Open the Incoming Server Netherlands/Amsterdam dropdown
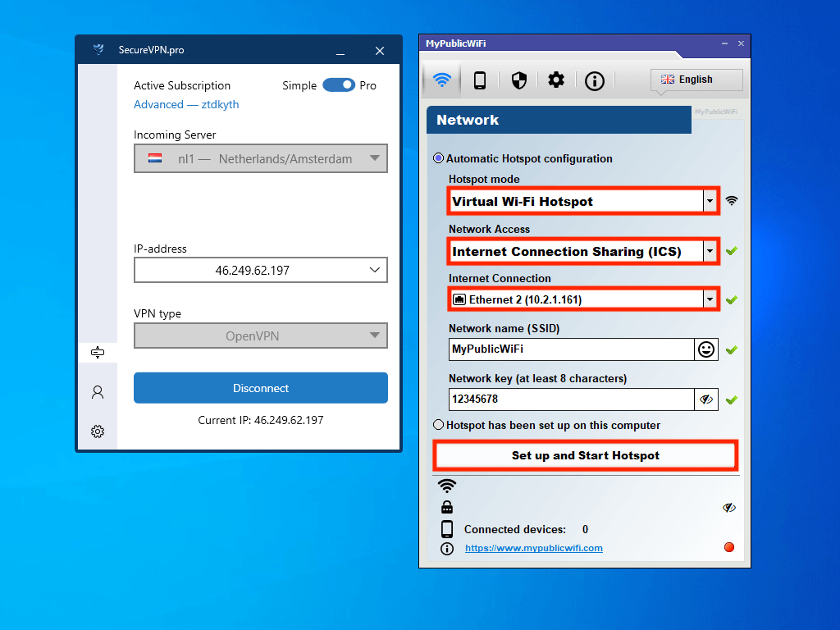Screen dimensions: 840x630 tap(260, 158)
